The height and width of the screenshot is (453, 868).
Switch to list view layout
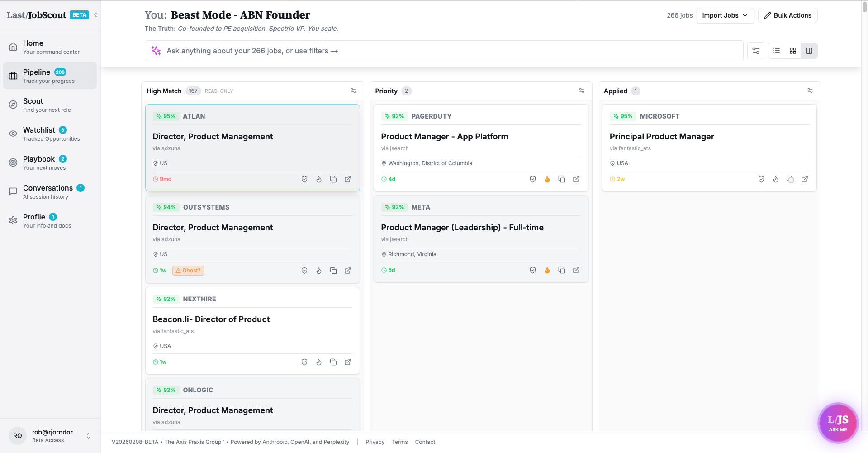click(x=776, y=50)
